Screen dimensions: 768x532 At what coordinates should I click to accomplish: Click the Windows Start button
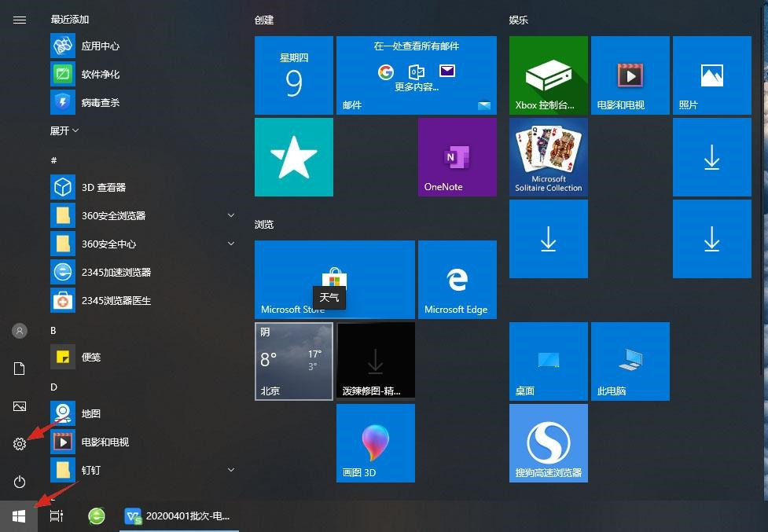19,516
